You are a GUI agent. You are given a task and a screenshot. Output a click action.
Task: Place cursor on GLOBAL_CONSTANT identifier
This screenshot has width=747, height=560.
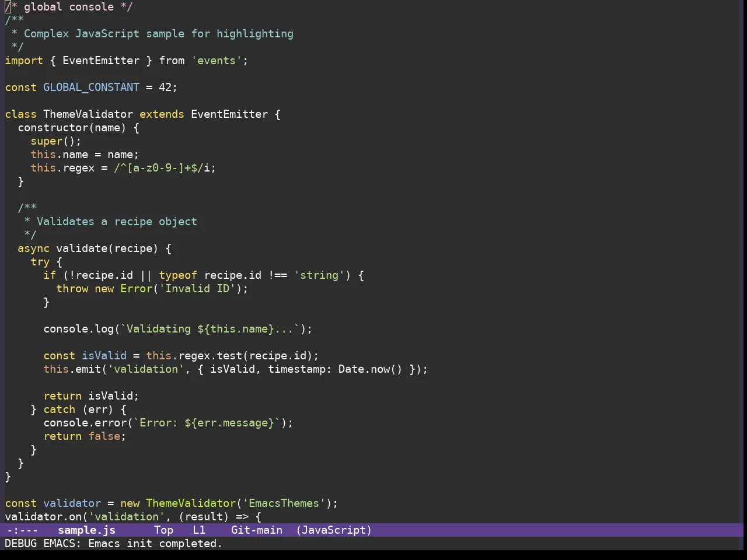pyautogui.click(x=91, y=87)
